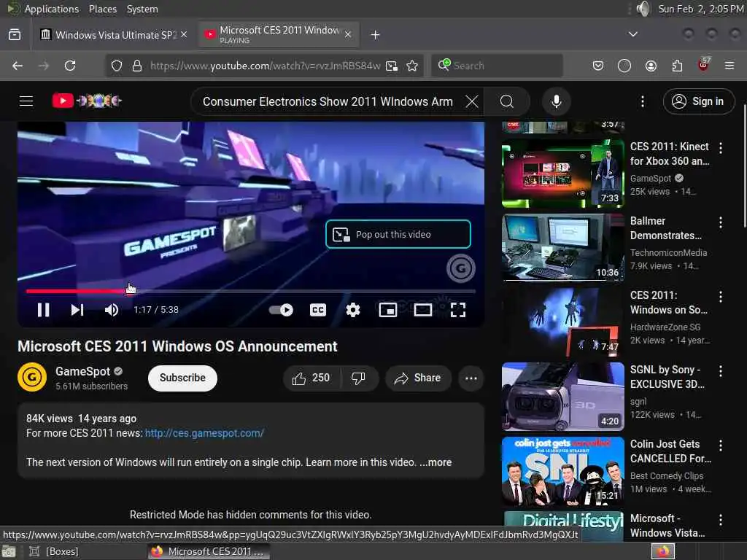Open a new browser tab
The image size is (747, 560).
coord(376,35)
